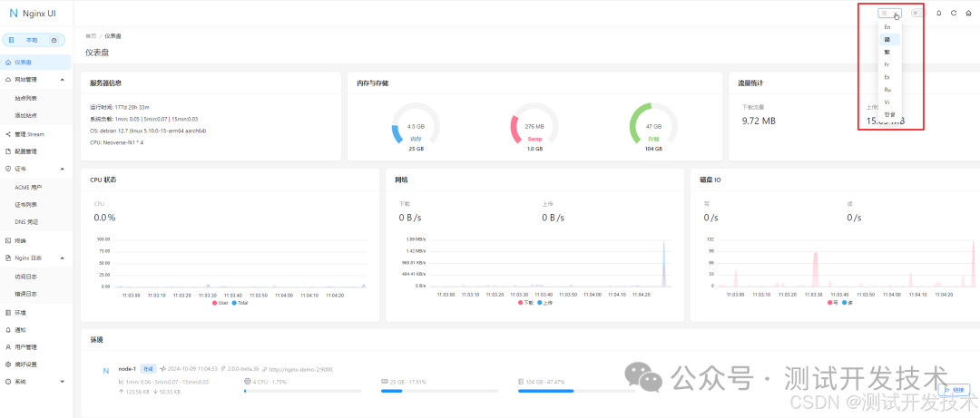Click the 链接 button for node-1
Image resolution: width=980 pixels, height=418 pixels.
tap(953, 390)
